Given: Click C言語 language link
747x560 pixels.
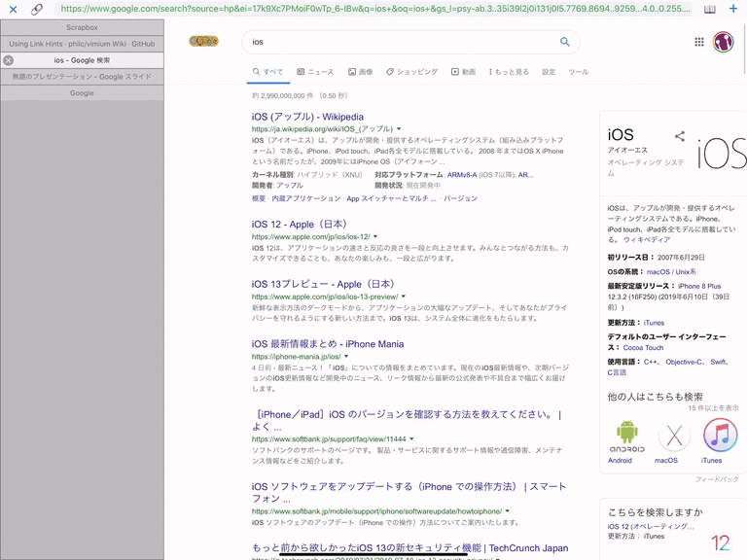Looking at the screenshot, I should pos(617,372).
